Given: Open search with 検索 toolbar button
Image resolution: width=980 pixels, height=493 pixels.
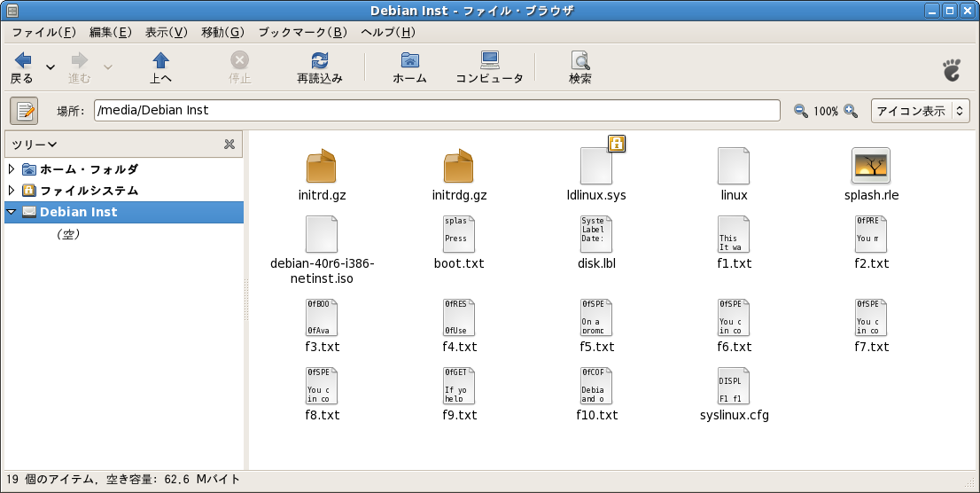Looking at the screenshot, I should [x=580, y=67].
